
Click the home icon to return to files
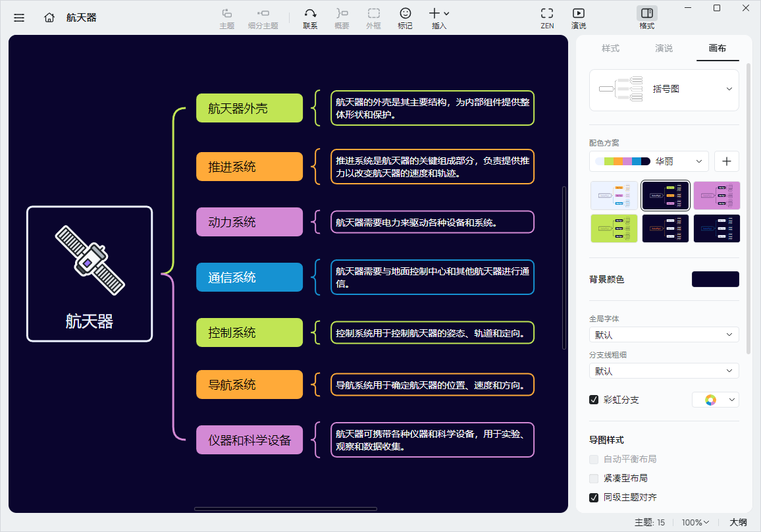click(x=49, y=18)
